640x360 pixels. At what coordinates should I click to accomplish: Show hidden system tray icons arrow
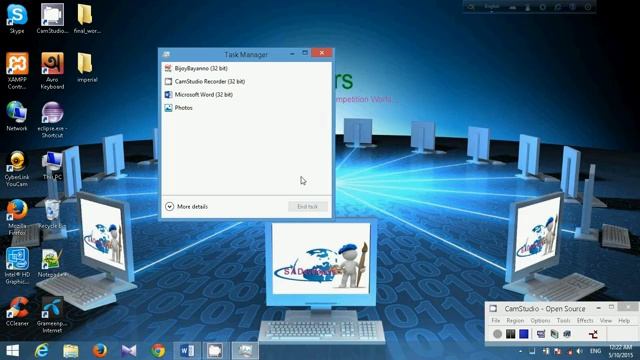tap(520, 351)
